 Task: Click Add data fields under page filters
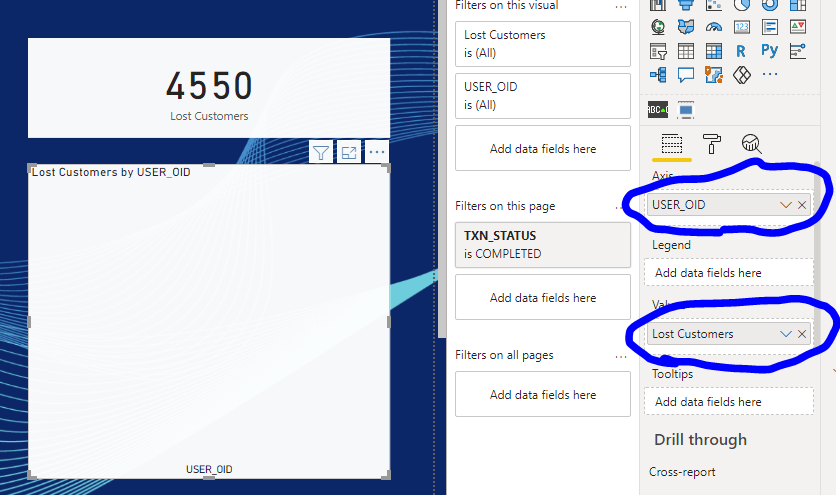543,297
